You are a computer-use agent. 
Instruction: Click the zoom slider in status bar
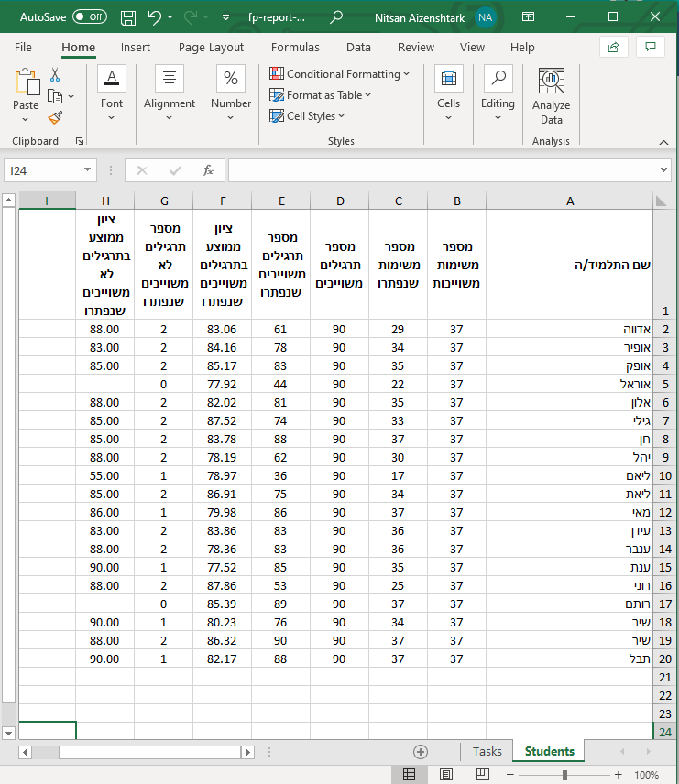point(565,775)
